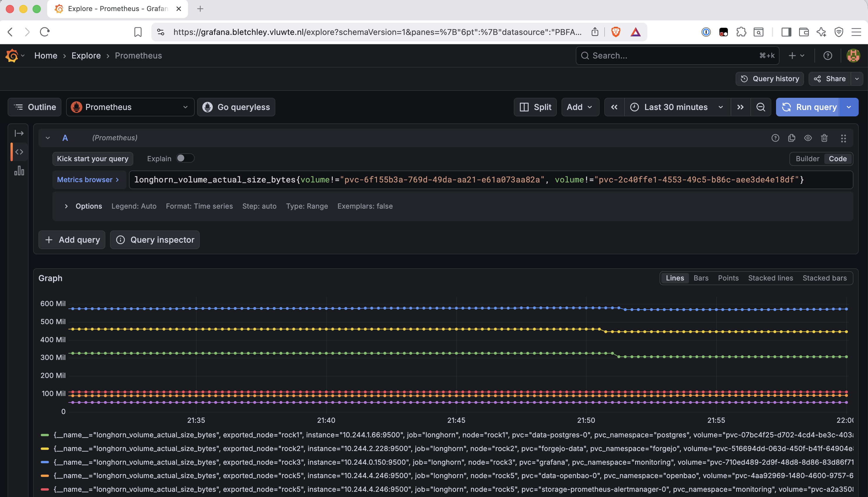The width and height of the screenshot is (868, 497).
Task: Click the query A drag handle dots
Action: (x=844, y=138)
